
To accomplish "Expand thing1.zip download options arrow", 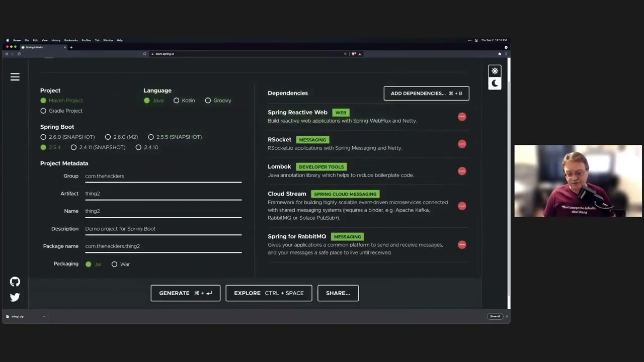I will pyautogui.click(x=44, y=316).
